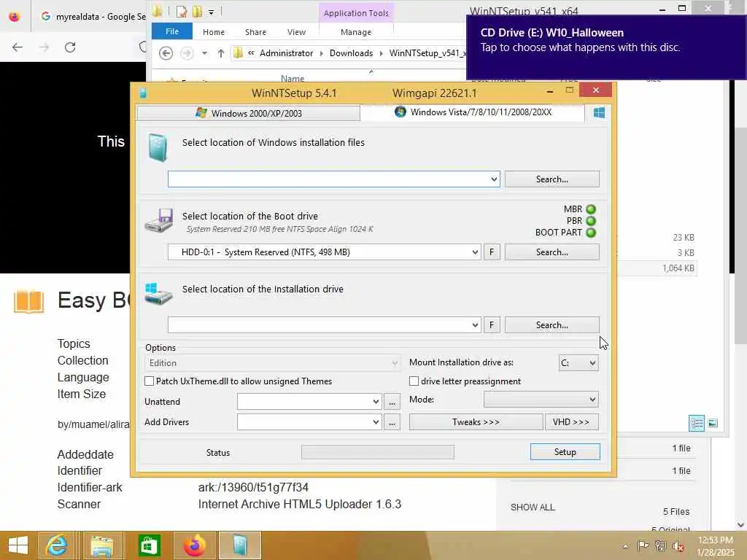Click the Explorer up-folder arrow
This screenshot has height=560, width=747.
click(x=220, y=53)
